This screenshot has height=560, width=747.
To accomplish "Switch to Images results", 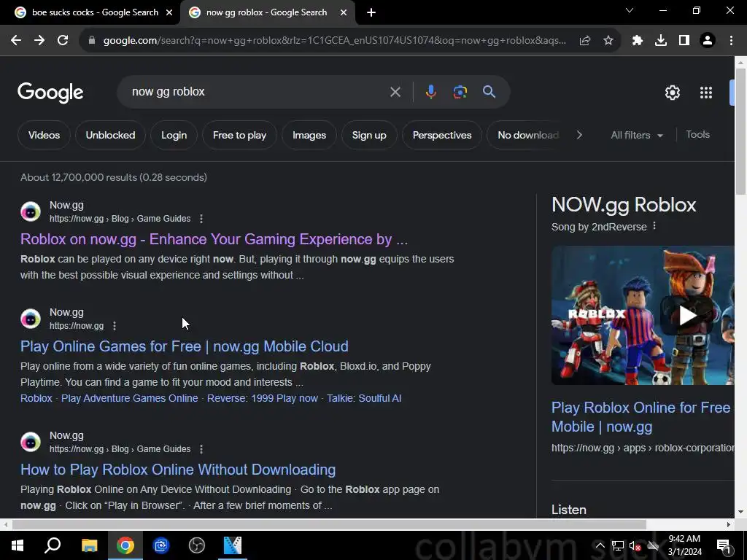I will (309, 135).
